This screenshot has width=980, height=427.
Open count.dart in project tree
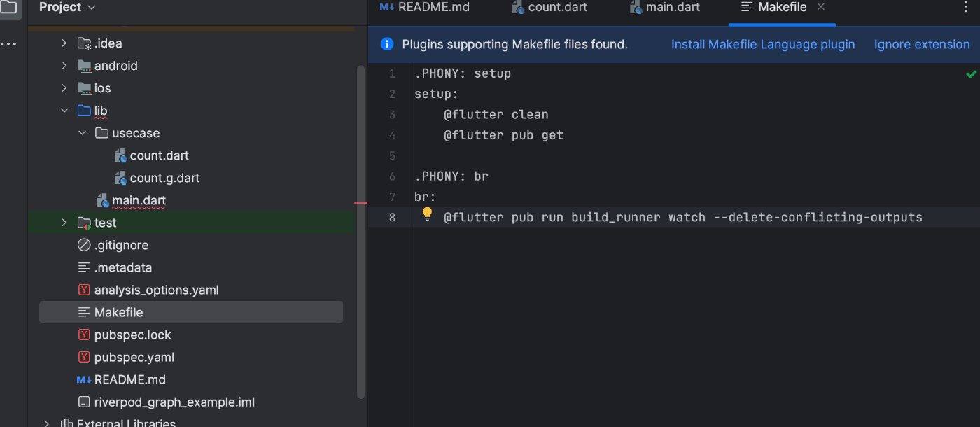click(x=160, y=155)
